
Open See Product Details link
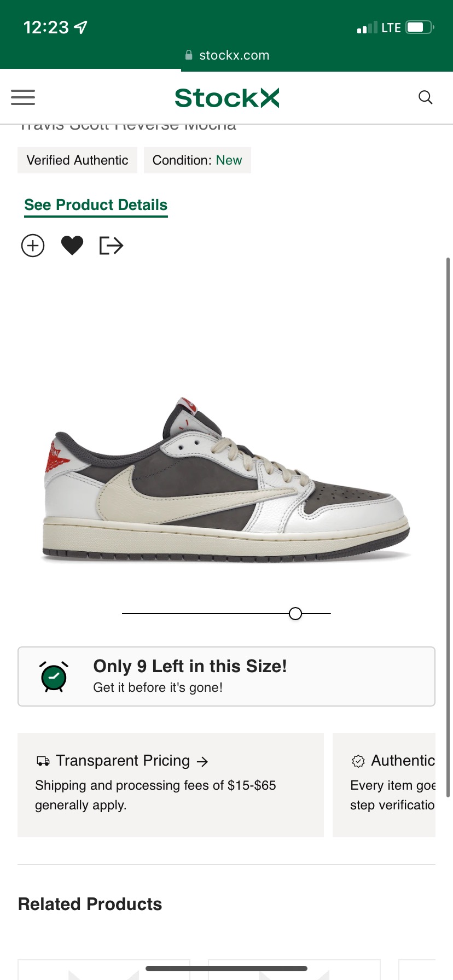click(x=96, y=205)
